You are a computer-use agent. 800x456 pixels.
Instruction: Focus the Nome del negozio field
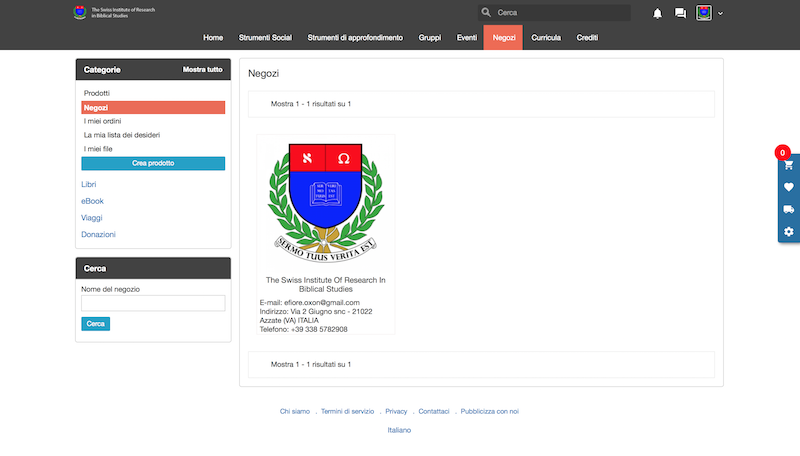[153, 303]
